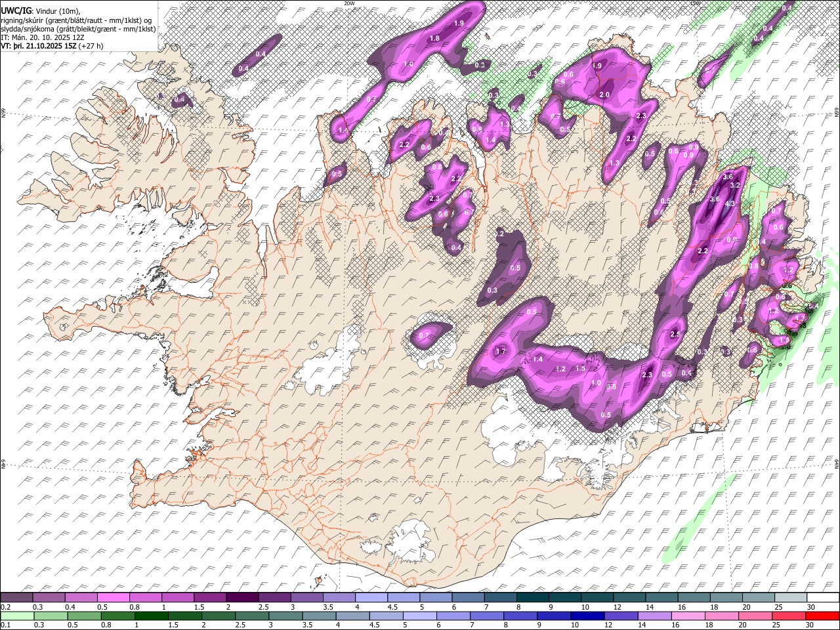Click the 0.2 label on snow scale
The height and width of the screenshot is (630, 840).
tap(5, 607)
